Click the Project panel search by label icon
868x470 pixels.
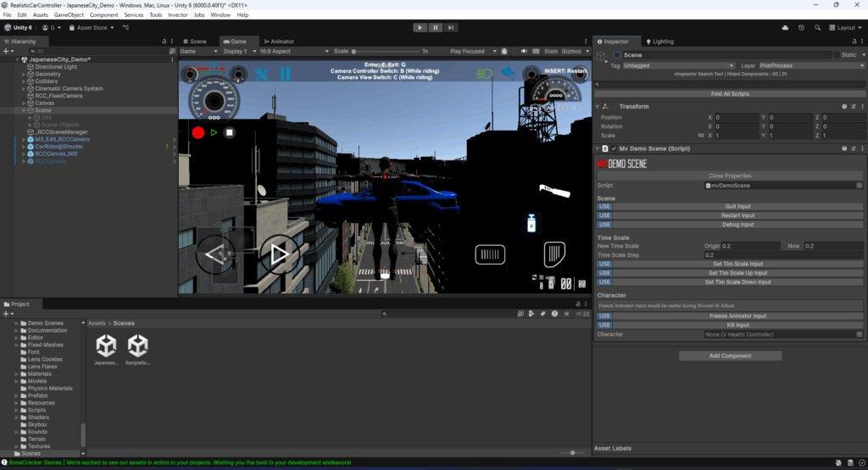[543, 314]
